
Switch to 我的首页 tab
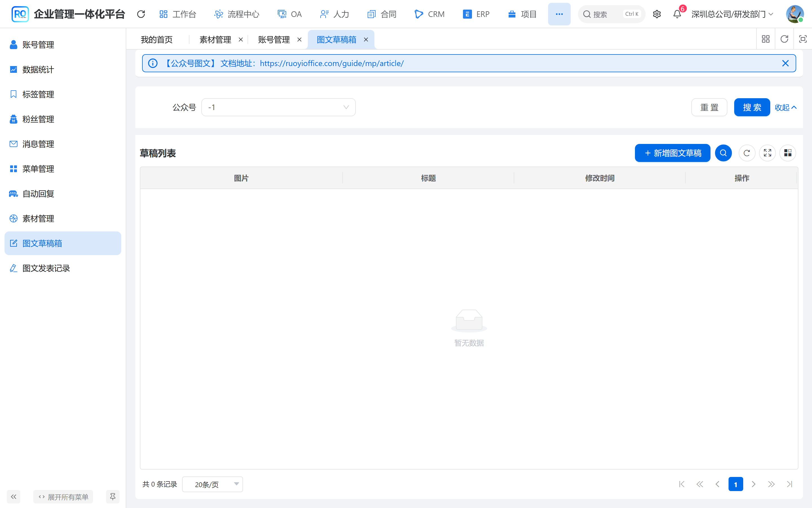157,40
